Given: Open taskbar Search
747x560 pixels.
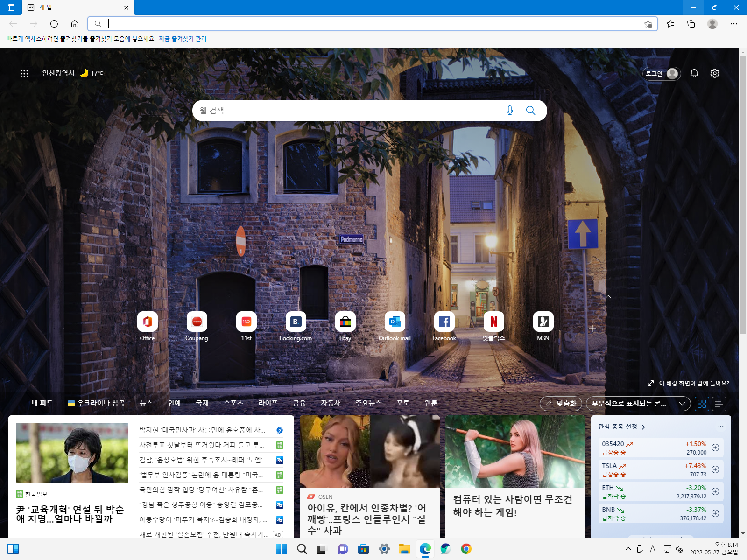Looking at the screenshot, I should (302, 549).
